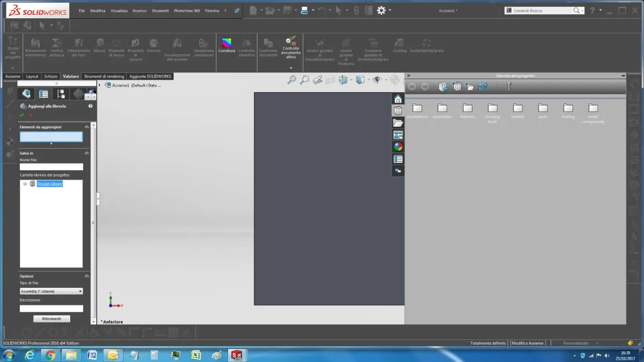Switch to the Assieme tab

point(12,76)
